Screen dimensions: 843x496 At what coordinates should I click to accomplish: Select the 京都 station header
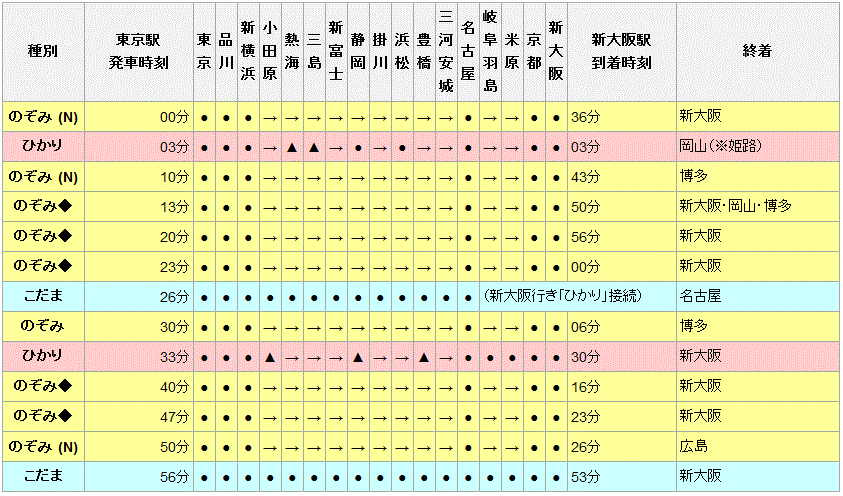tap(534, 52)
